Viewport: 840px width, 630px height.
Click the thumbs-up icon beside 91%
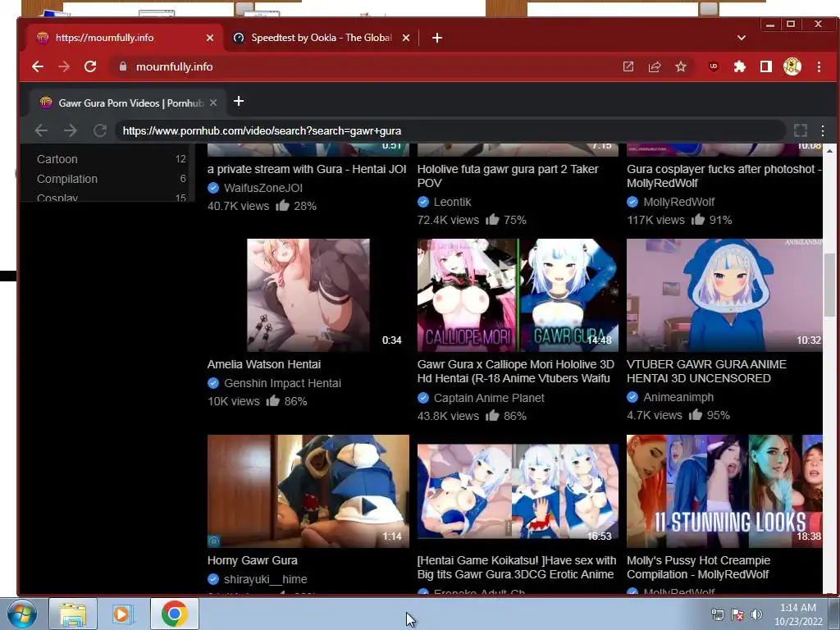point(697,219)
